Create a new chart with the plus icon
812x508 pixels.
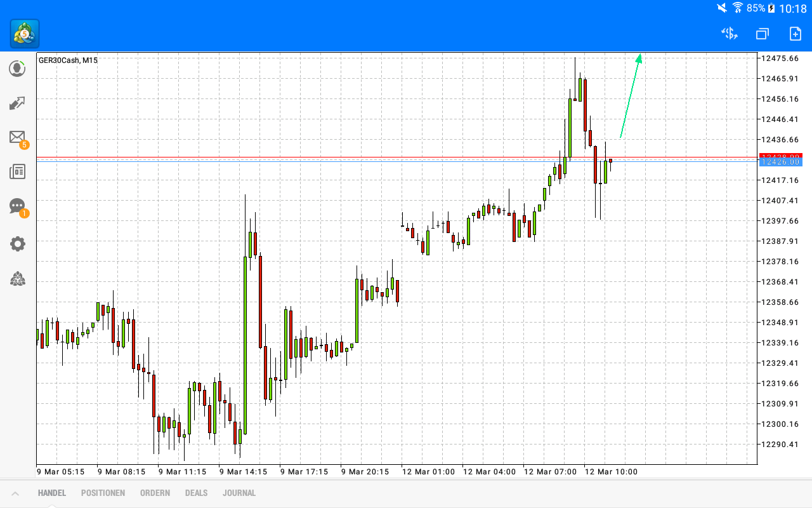pyautogui.click(x=795, y=34)
